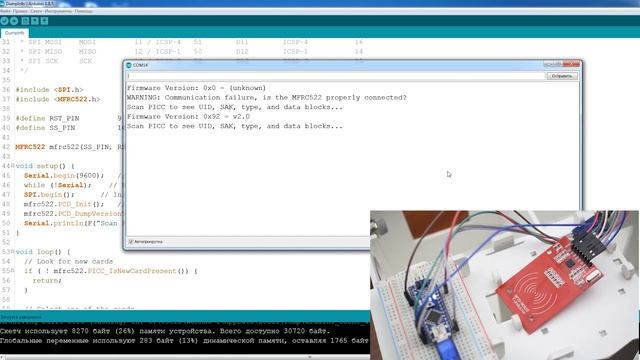Click the Verify sketch checkmark icon
The width and height of the screenshot is (640, 360).
[4, 21]
